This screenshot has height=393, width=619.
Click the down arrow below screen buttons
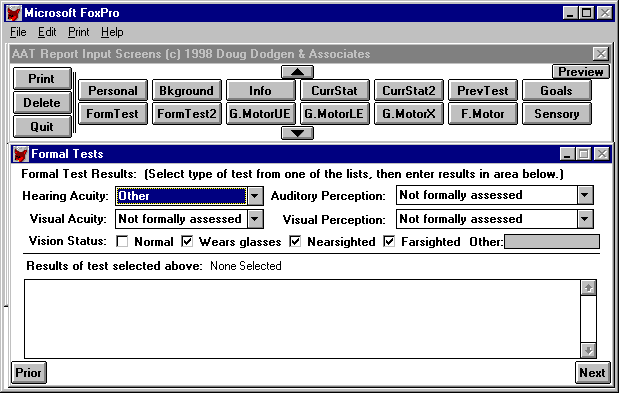pyautogui.click(x=297, y=133)
